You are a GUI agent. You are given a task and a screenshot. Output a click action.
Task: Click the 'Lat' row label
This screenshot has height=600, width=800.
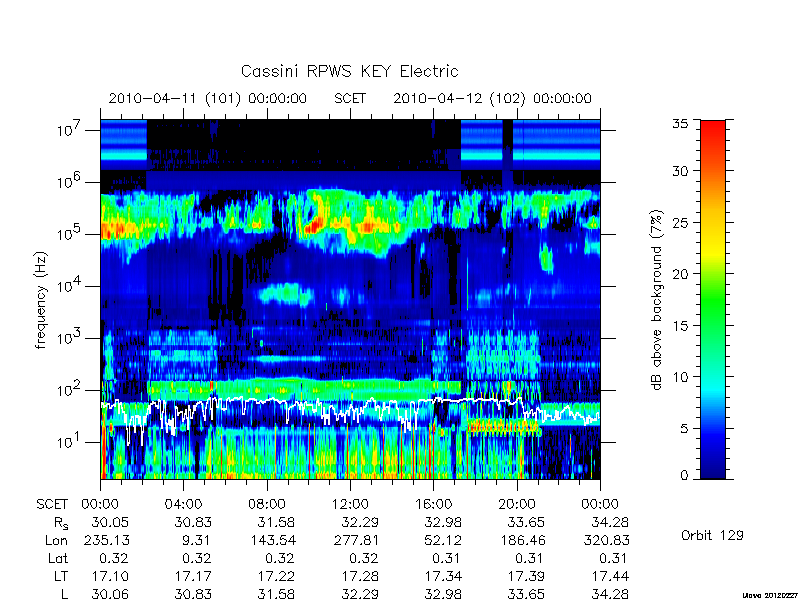pos(58,559)
